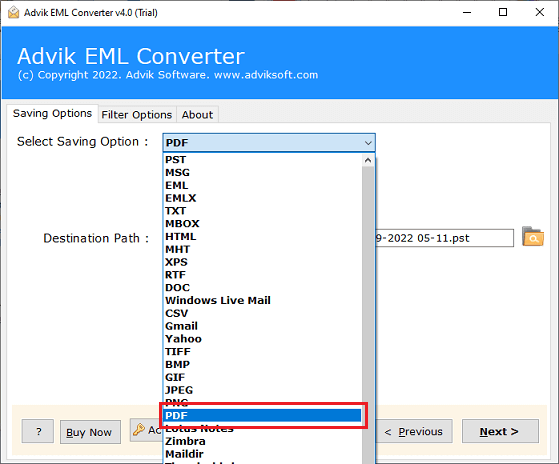Select PST from the saving options list
559x464 pixels.
point(262,160)
